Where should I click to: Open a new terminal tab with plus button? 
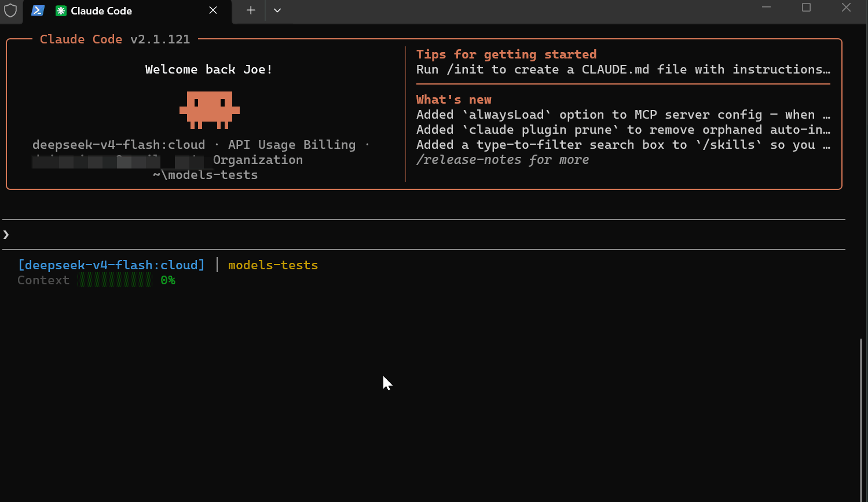click(x=251, y=10)
